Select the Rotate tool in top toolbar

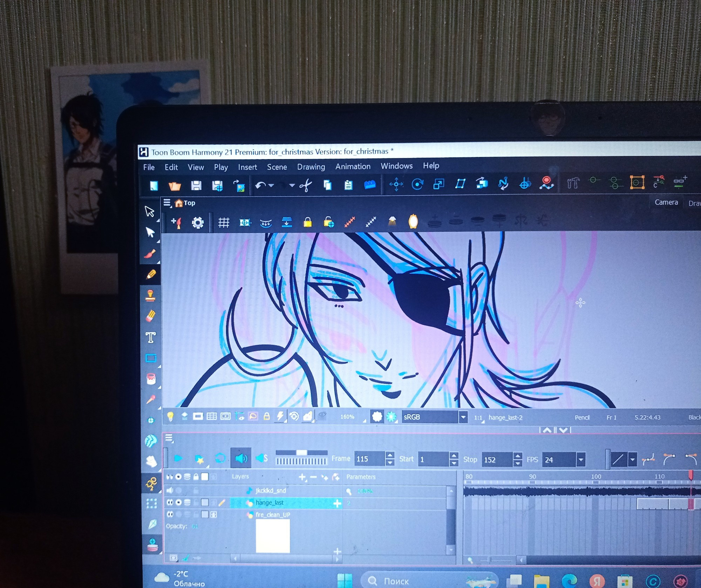point(417,184)
